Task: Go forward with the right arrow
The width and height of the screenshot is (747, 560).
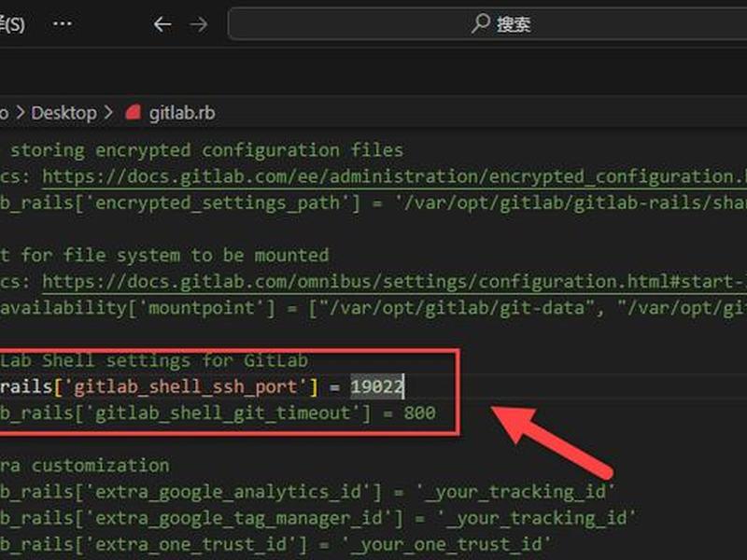Action: point(199,24)
